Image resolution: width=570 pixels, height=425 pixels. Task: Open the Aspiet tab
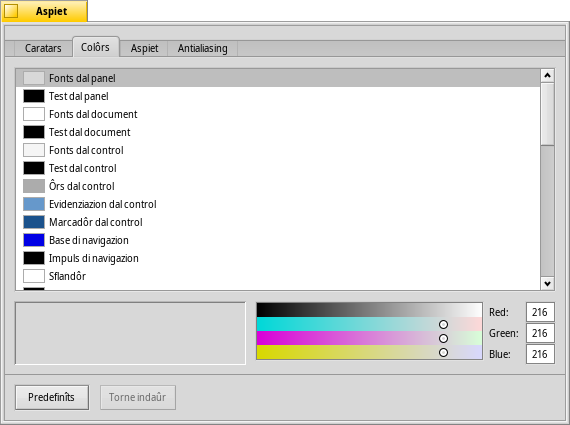144,48
